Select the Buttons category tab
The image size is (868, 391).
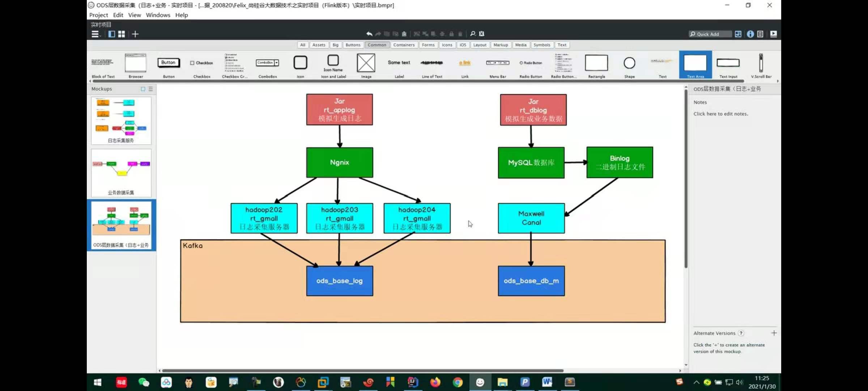[353, 45]
